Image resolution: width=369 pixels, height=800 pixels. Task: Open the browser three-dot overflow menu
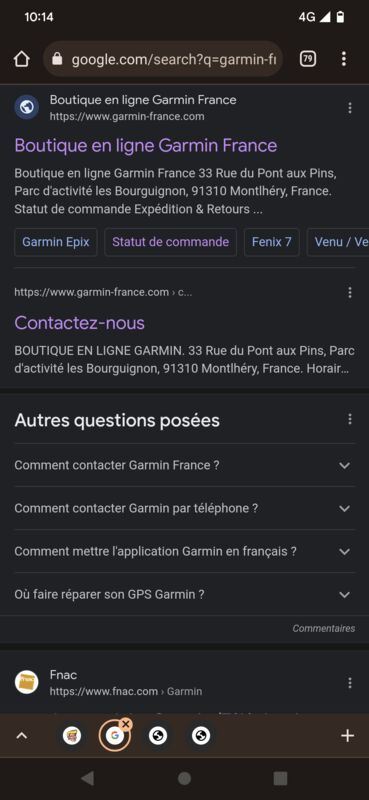(344, 59)
